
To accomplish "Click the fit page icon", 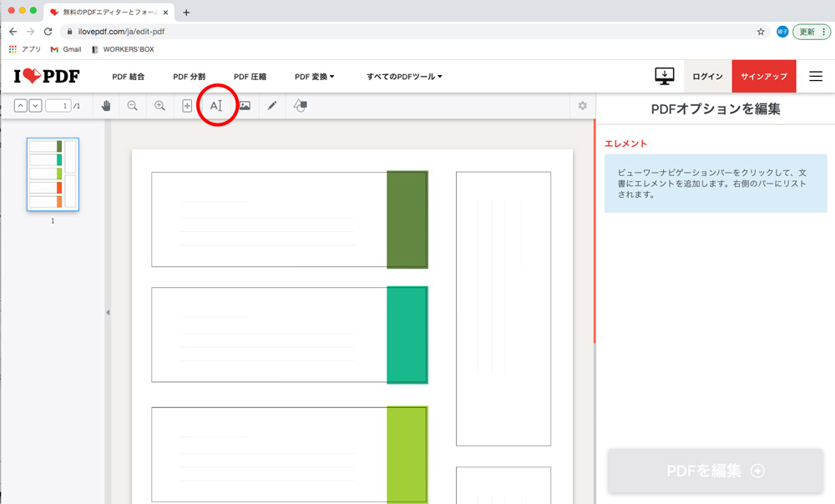I will pos(187,106).
